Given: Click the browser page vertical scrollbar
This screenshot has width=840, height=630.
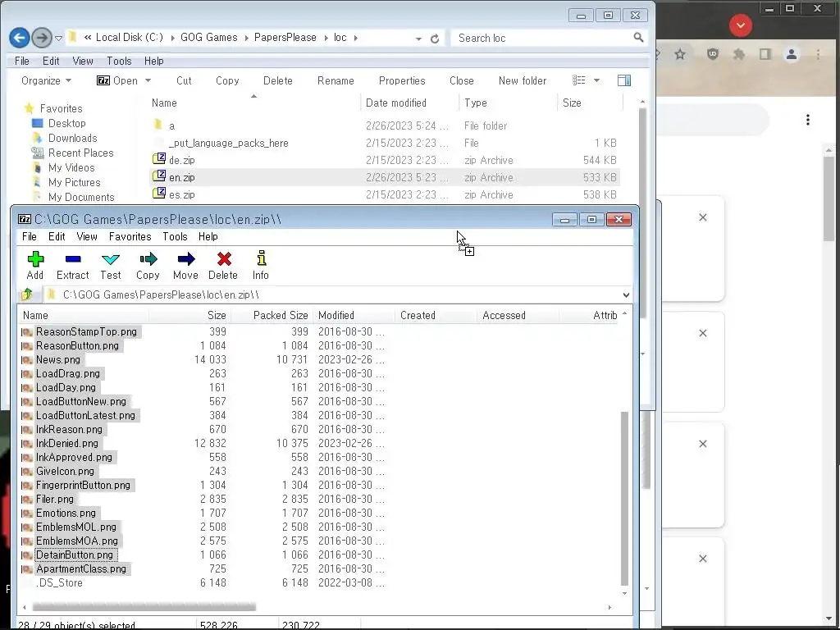Looking at the screenshot, I should tap(829, 199).
